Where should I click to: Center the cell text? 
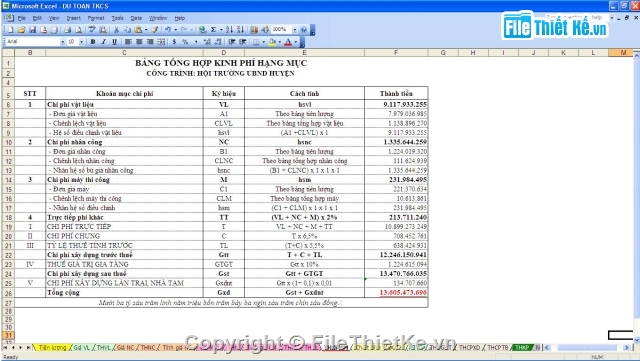click(139, 42)
